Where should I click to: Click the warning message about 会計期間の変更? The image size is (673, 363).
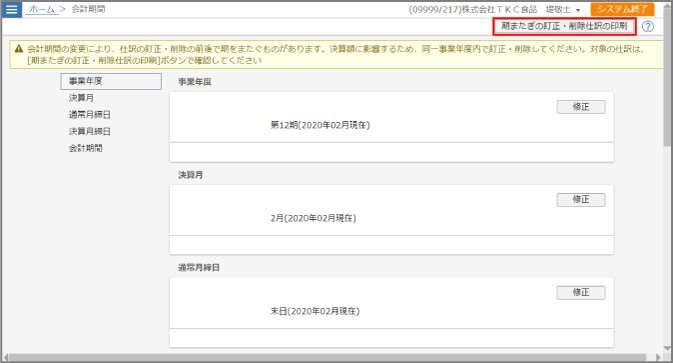coord(336,55)
